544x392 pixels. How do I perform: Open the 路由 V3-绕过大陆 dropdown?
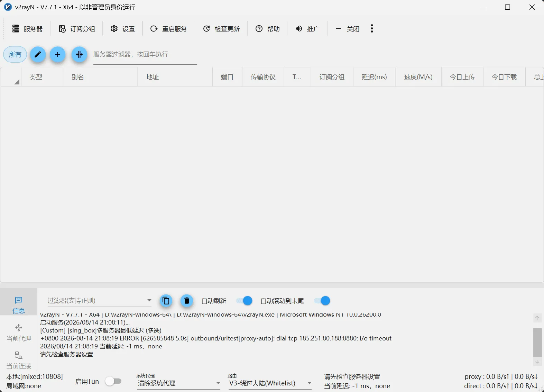[270, 383]
